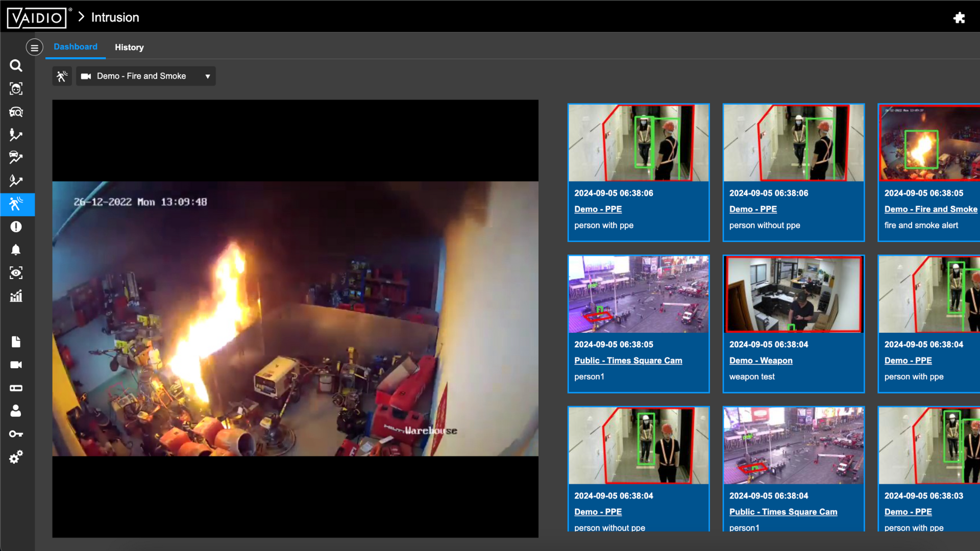980x551 pixels.
Task: Toggle the hamburger sidebar menu button
Action: (x=34, y=47)
